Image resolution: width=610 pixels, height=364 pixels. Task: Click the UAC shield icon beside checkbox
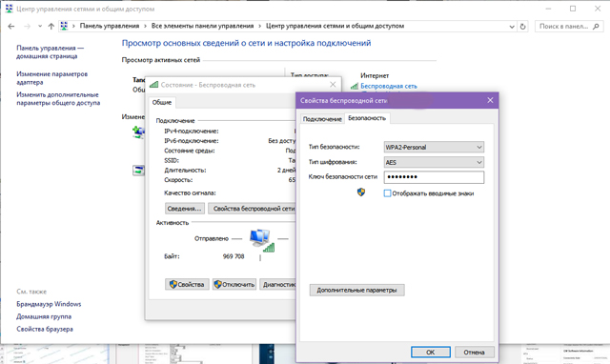coord(361,192)
